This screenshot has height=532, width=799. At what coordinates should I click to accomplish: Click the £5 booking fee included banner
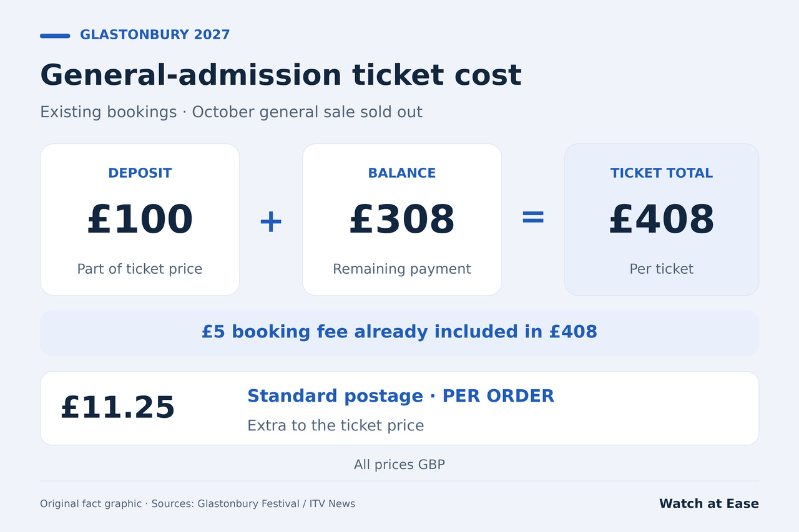(x=399, y=333)
